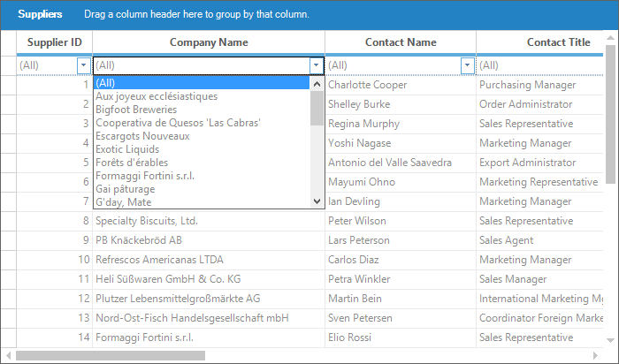Click the Mayumi Ohno contact cell
The height and width of the screenshot is (364, 619).
401,182
